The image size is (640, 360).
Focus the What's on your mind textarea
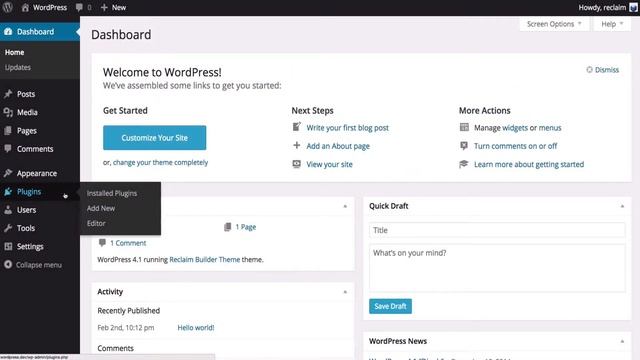pos(497,267)
